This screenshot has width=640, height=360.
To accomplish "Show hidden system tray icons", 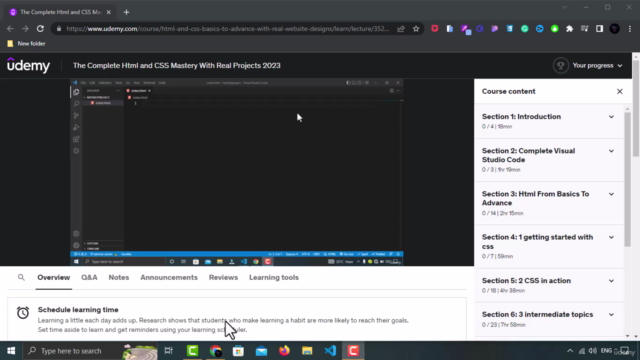I will click(570, 351).
